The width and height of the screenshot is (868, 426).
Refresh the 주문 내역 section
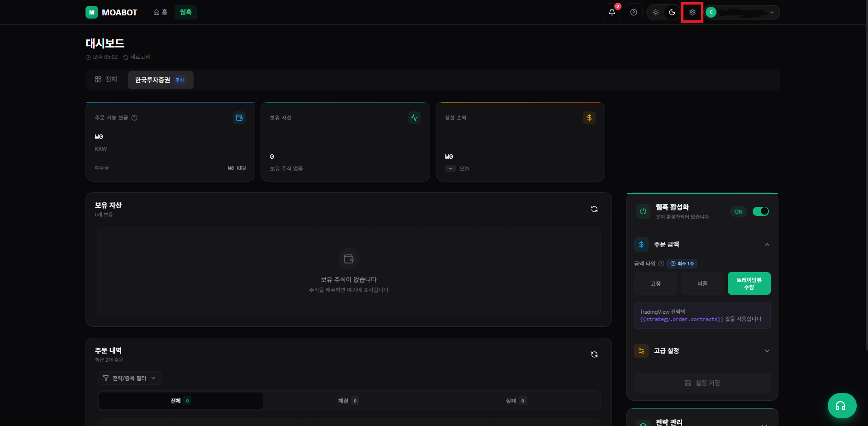(594, 354)
